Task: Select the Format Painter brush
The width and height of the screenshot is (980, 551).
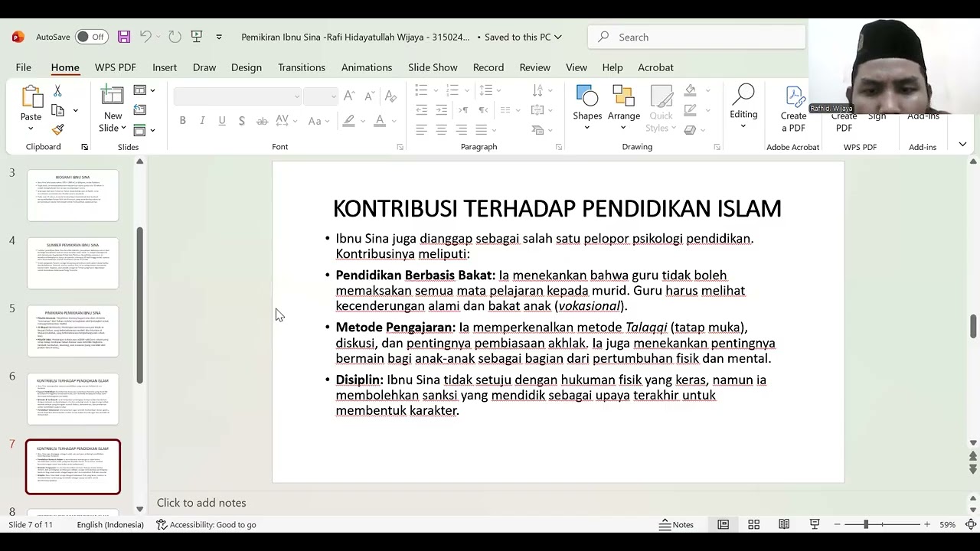Action: pyautogui.click(x=57, y=130)
